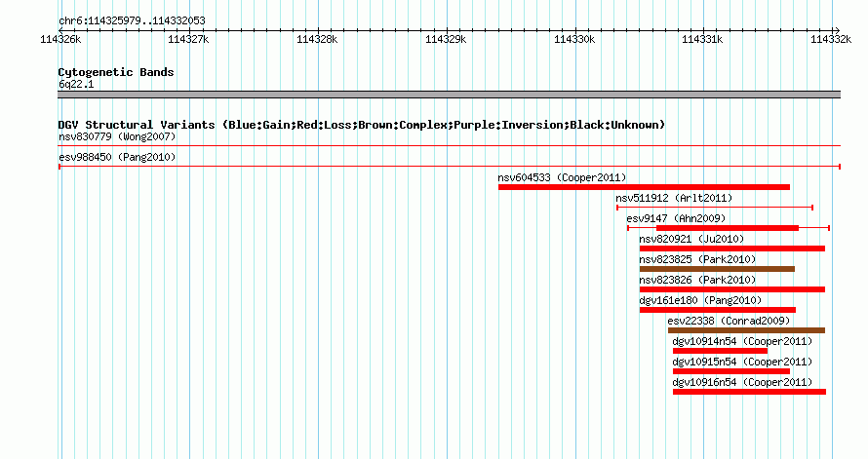Click the chr6:114325979..114332053 coordinates text
The width and height of the screenshot is (868, 459).
(132, 20)
